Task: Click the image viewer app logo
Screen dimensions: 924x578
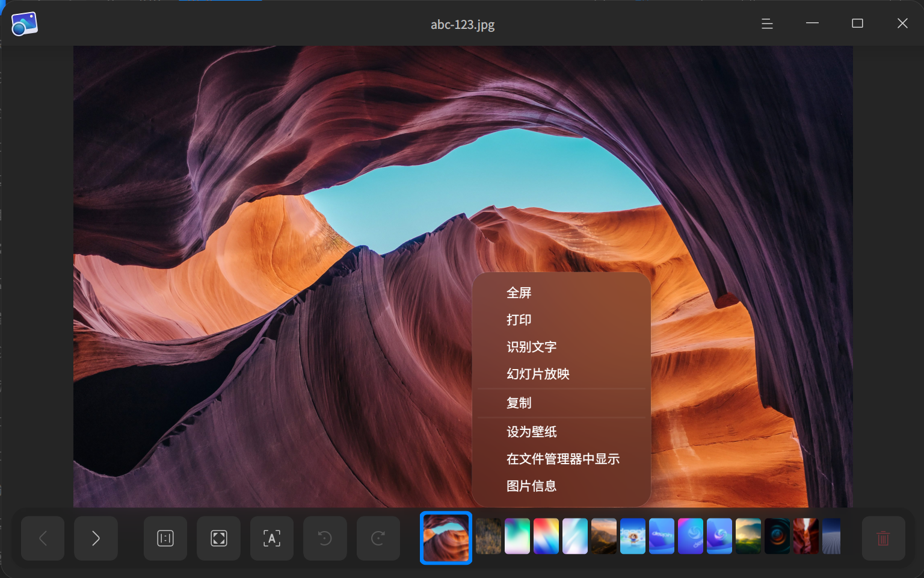Action: (x=24, y=24)
